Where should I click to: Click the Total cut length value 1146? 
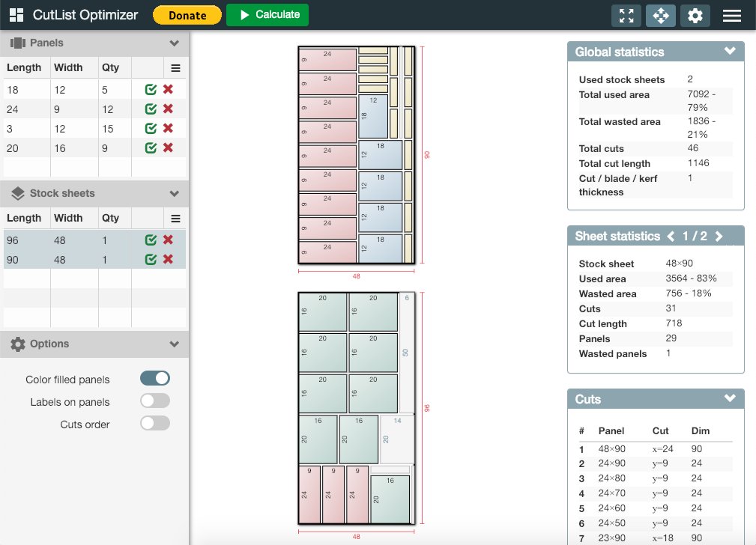(x=698, y=163)
